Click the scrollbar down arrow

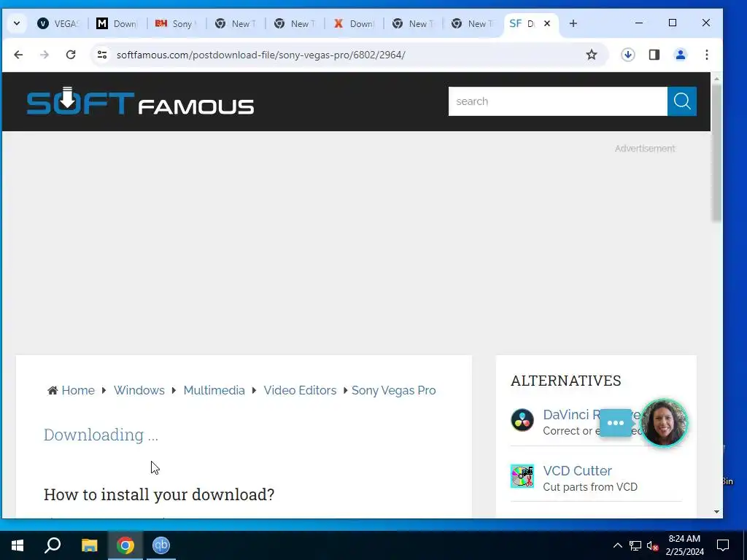(716, 512)
